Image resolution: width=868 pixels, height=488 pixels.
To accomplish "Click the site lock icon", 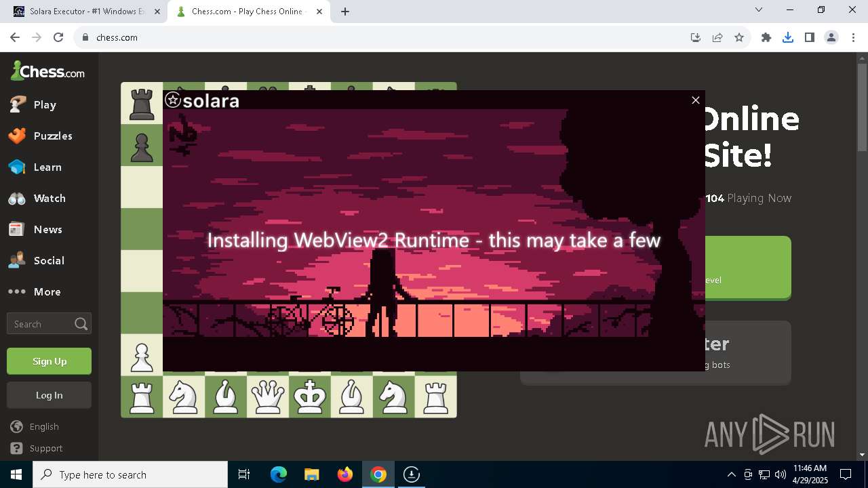I will [x=85, y=37].
